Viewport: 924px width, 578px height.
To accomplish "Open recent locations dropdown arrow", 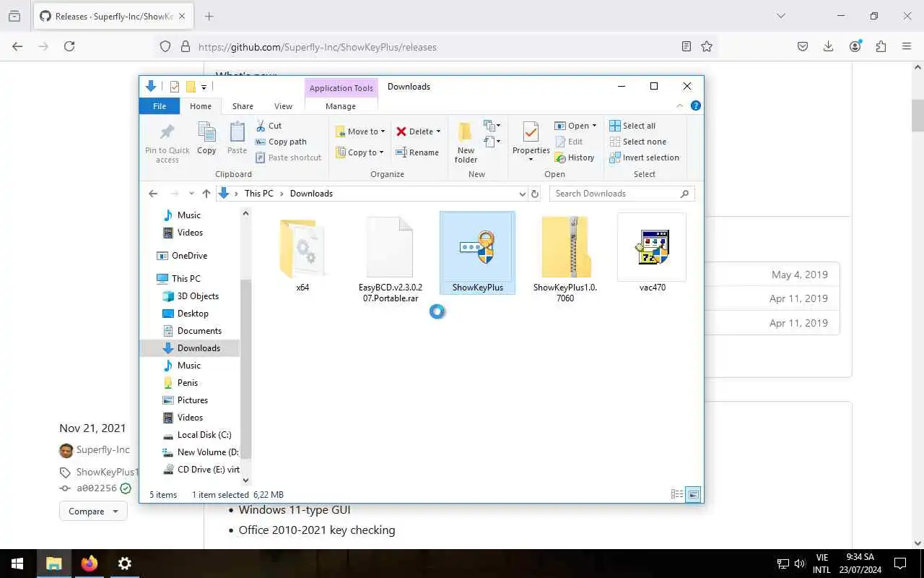I will coord(191,194).
